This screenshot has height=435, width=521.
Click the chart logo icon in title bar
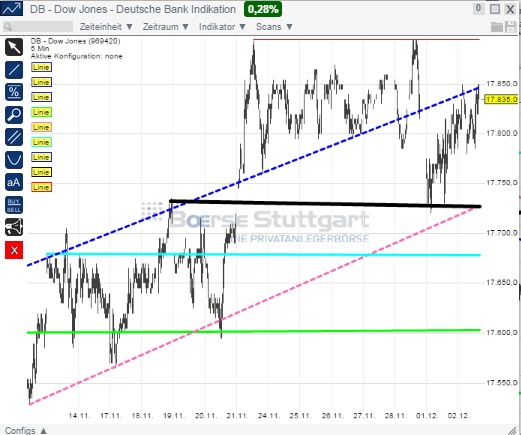(x=12, y=8)
